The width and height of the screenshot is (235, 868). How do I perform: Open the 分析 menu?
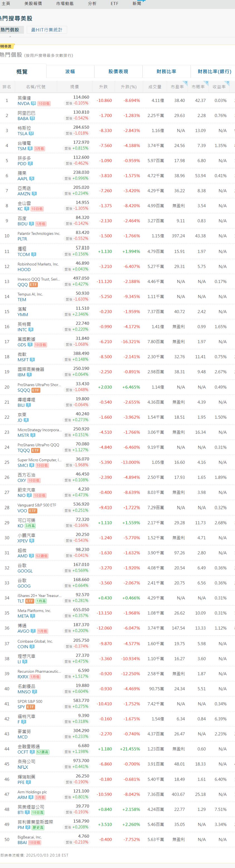(x=92, y=3)
